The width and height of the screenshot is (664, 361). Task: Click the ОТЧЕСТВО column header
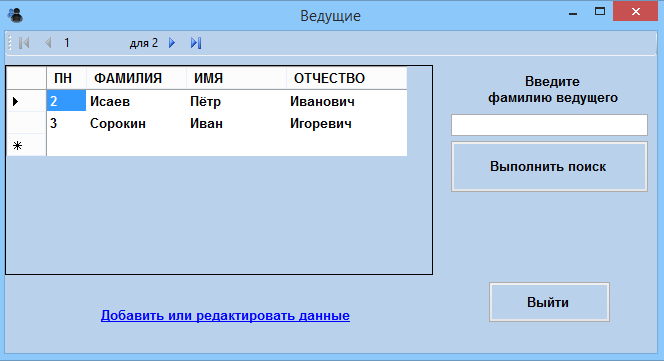point(346,78)
